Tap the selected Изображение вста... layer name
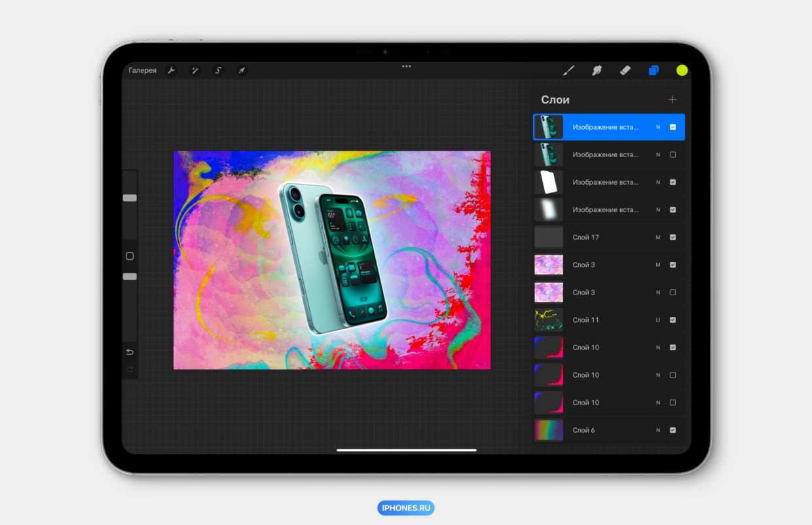812x525 pixels. 605,127
